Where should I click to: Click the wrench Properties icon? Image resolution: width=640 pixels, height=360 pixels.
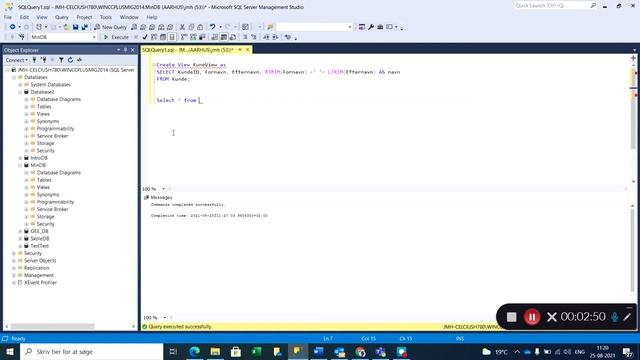(x=371, y=27)
